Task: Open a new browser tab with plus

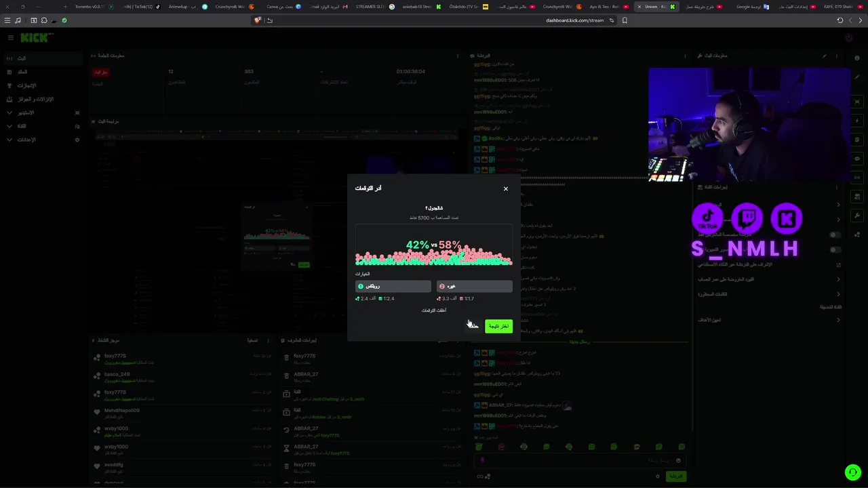Action: tap(65, 7)
